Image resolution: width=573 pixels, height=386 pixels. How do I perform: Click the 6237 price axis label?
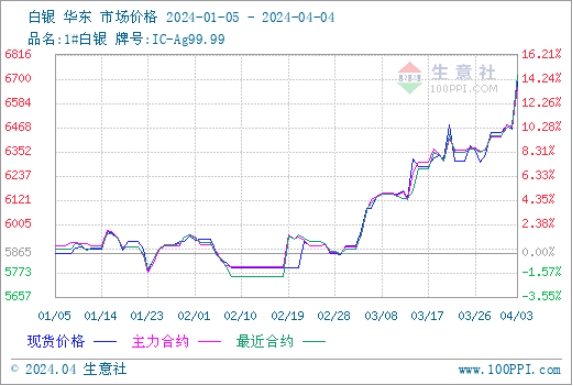coord(18,175)
